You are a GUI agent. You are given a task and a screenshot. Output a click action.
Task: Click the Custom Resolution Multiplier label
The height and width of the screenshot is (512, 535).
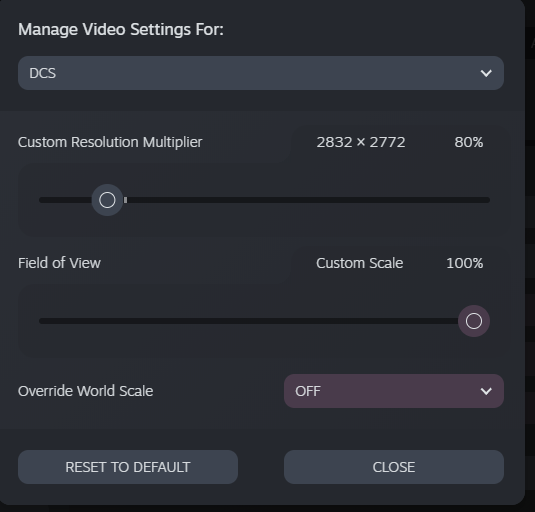(x=110, y=142)
